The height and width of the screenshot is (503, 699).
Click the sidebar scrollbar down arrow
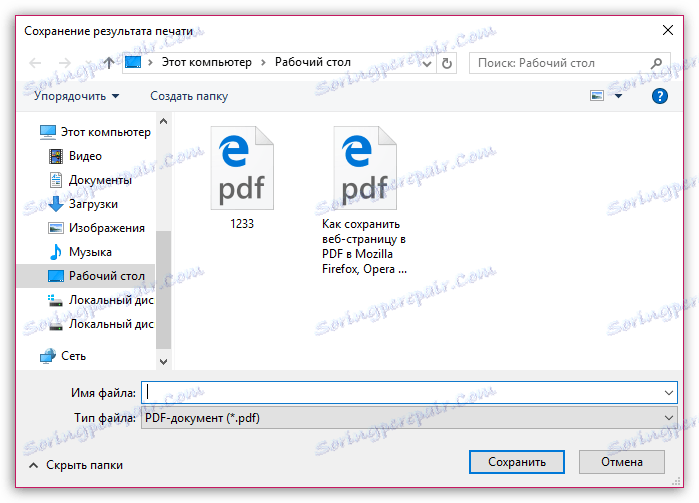(x=164, y=361)
